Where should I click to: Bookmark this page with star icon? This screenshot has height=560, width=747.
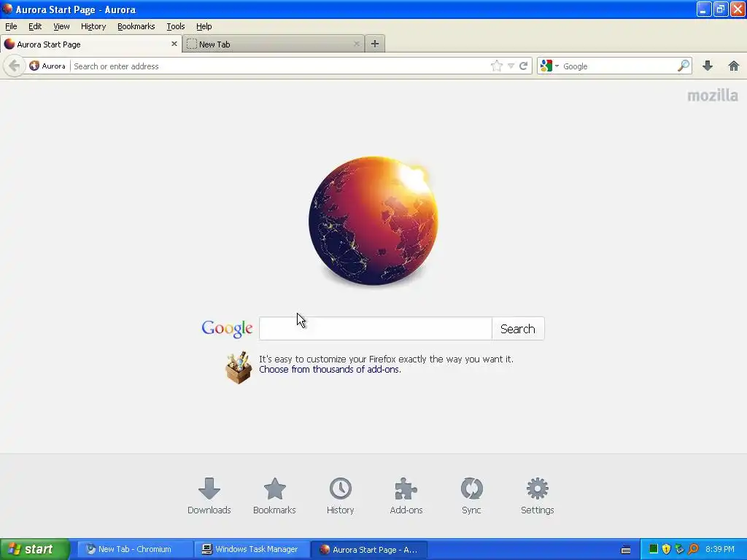pos(496,66)
